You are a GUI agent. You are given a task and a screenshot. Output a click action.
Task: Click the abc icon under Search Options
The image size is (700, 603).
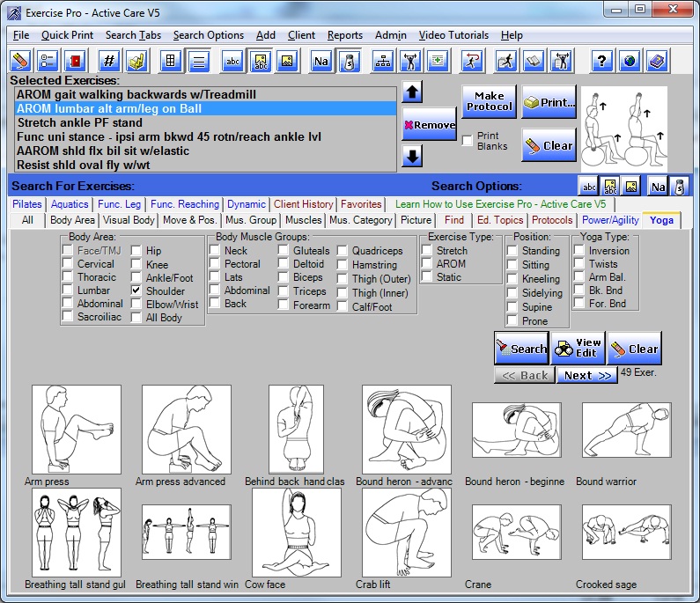(589, 187)
